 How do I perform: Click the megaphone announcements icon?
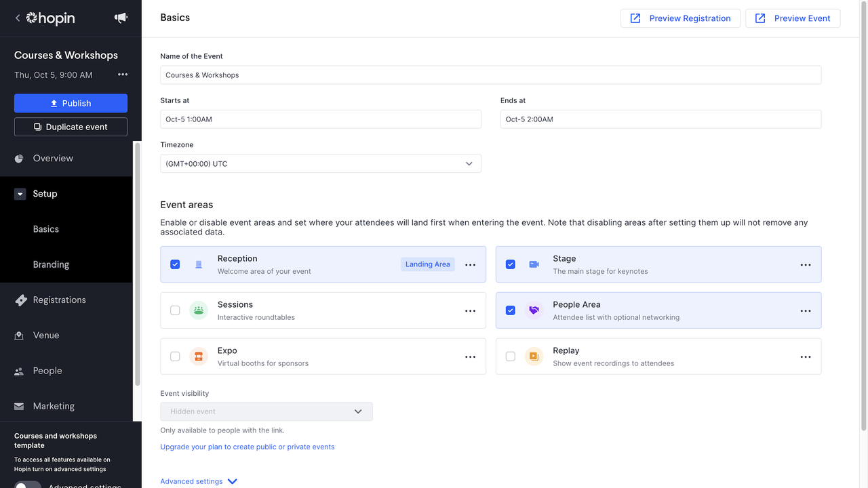[x=121, y=18]
